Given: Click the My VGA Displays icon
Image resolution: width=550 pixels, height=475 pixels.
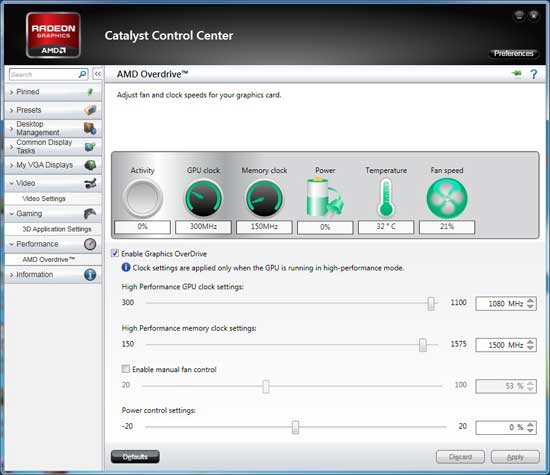Looking at the screenshot, I should pos(90,165).
